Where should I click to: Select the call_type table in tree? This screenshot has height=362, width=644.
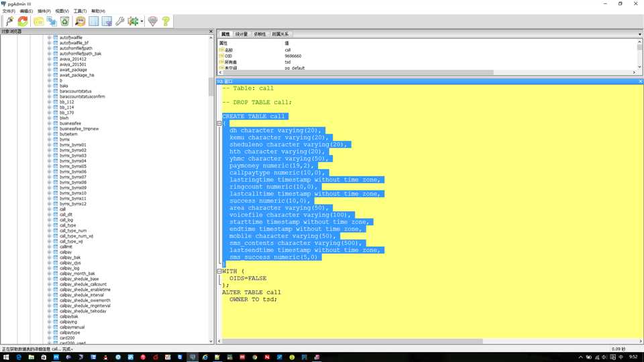[x=68, y=225]
